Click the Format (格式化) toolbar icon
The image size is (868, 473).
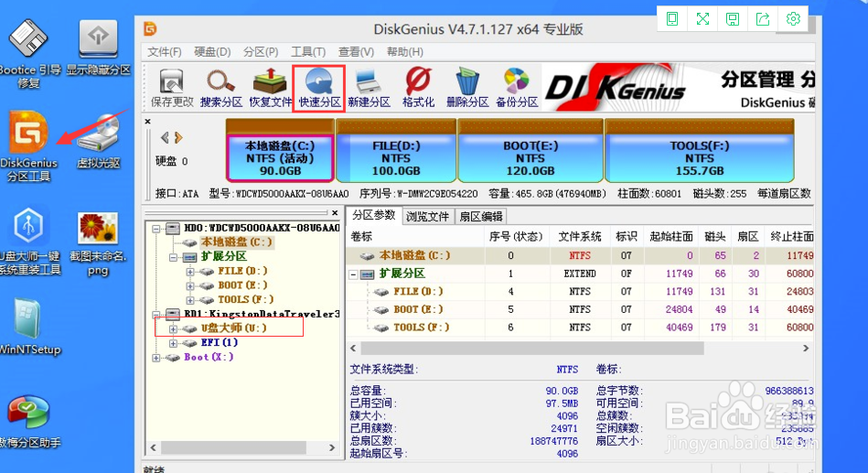(x=418, y=88)
